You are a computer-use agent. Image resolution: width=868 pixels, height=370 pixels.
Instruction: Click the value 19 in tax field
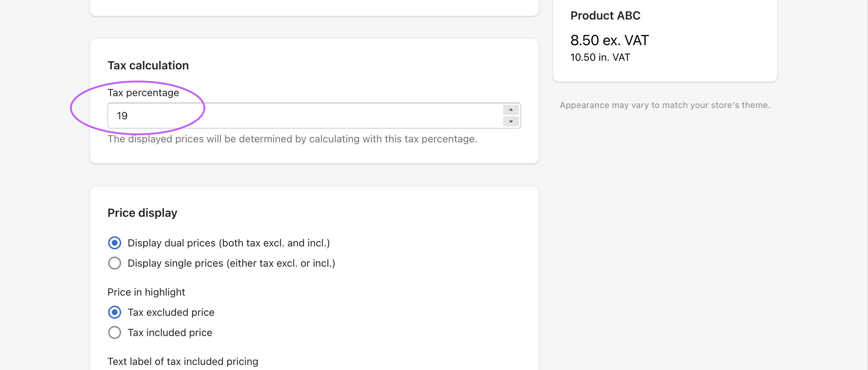[x=122, y=116]
